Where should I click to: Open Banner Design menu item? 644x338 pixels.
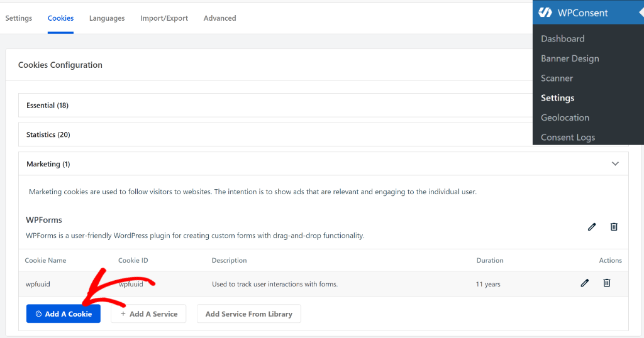coord(570,58)
